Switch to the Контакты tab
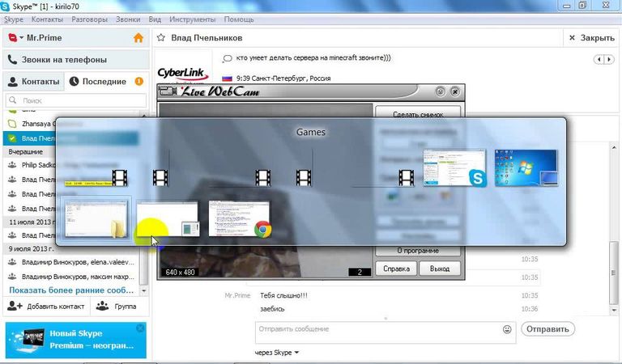Image resolution: width=622 pixels, height=364 pixels. click(33, 82)
